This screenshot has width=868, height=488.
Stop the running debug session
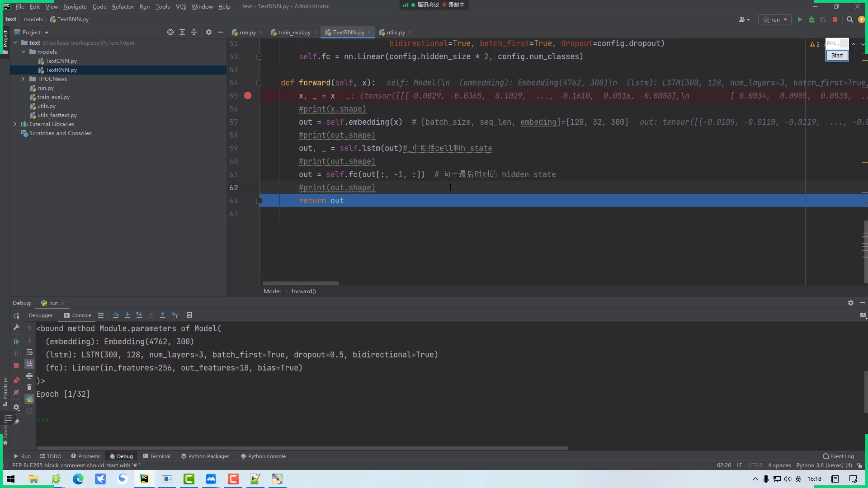[16, 365]
